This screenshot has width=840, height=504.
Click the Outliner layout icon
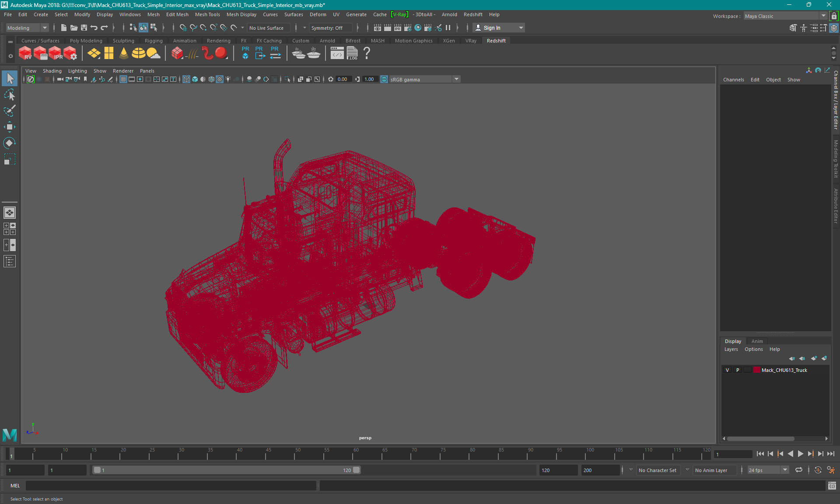pyautogui.click(x=10, y=261)
